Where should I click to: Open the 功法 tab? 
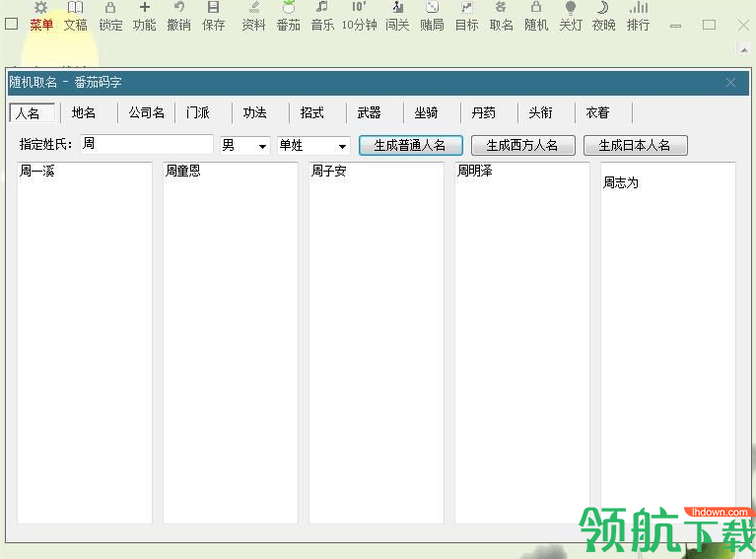[254, 112]
